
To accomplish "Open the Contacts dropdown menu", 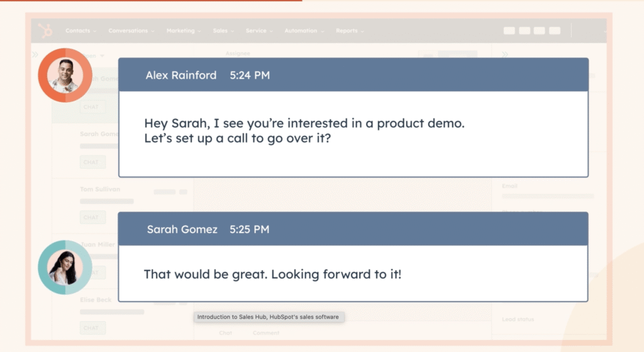I will (80, 31).
